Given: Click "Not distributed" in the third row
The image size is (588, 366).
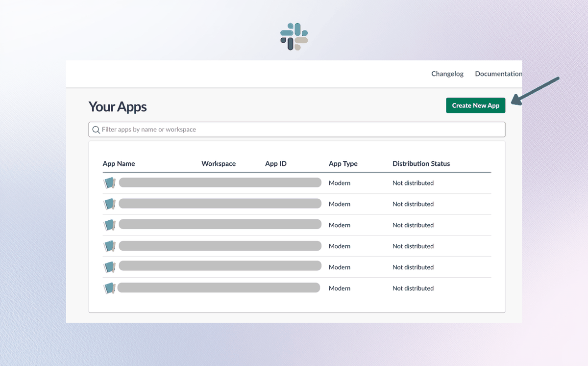Looking at the screenshot, I should tap(413, 225).
